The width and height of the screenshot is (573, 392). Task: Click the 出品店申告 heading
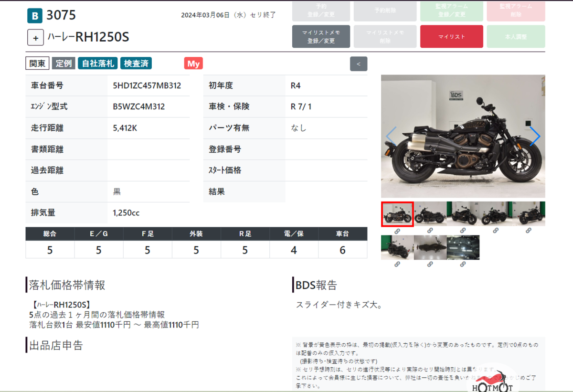pyautogui.click(x=56, y=345)
